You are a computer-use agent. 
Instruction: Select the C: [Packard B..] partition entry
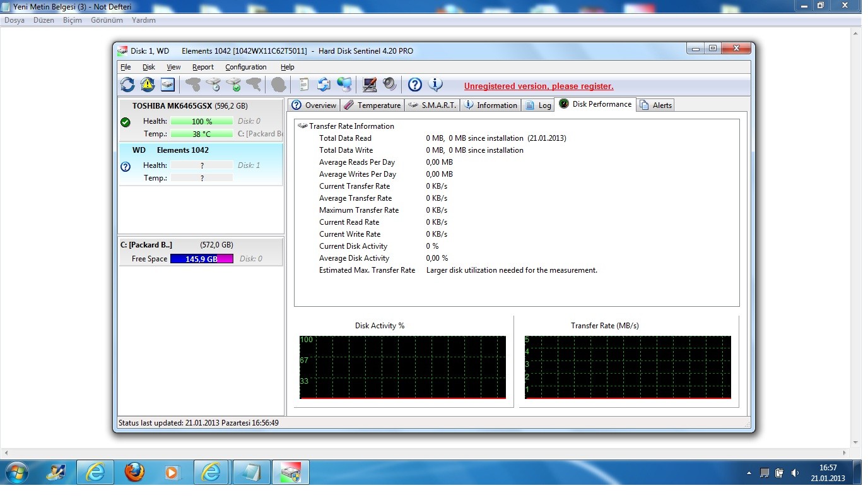[x=201, y=252]
